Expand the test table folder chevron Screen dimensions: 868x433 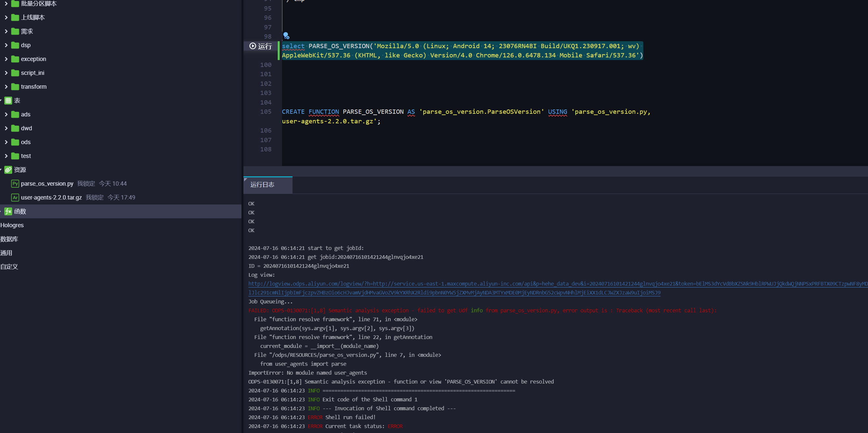pyautogui.click(x=6, y=156)
